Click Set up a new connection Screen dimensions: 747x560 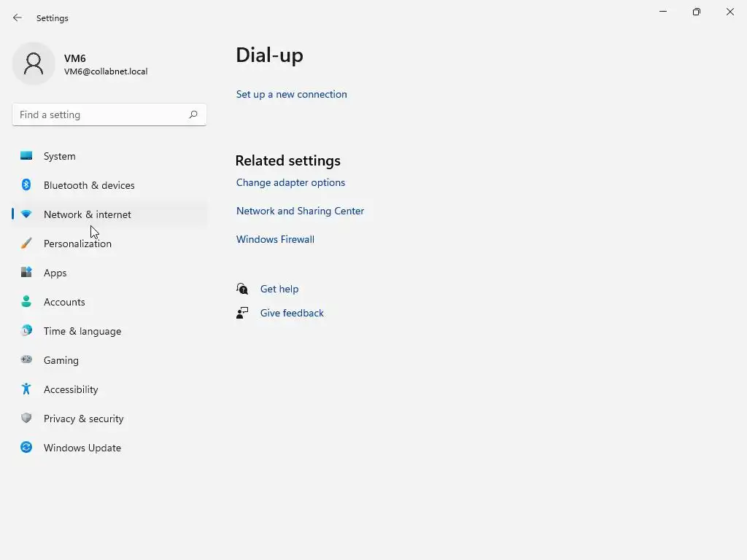pos(292,94)
